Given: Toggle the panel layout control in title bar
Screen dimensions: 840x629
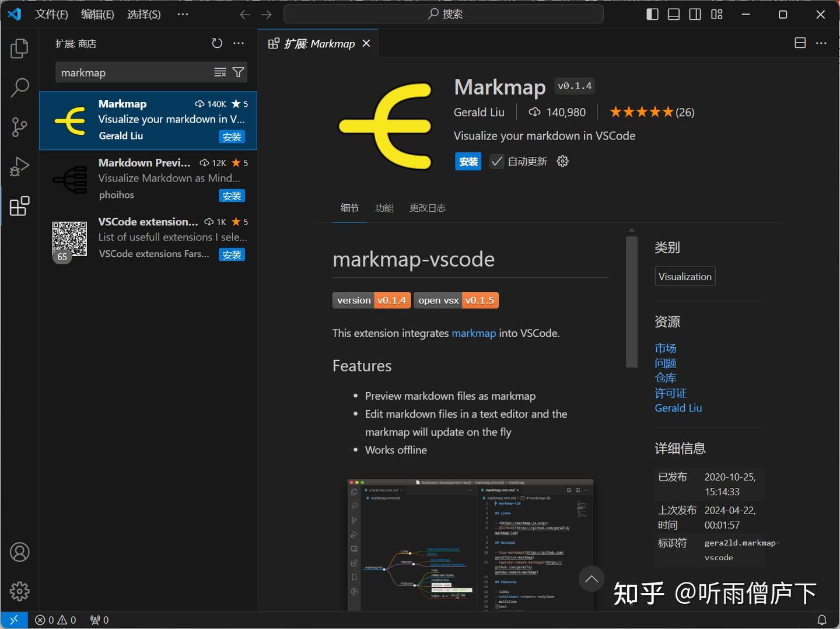Looking at the screenshot, I should (x=673, y=14).
